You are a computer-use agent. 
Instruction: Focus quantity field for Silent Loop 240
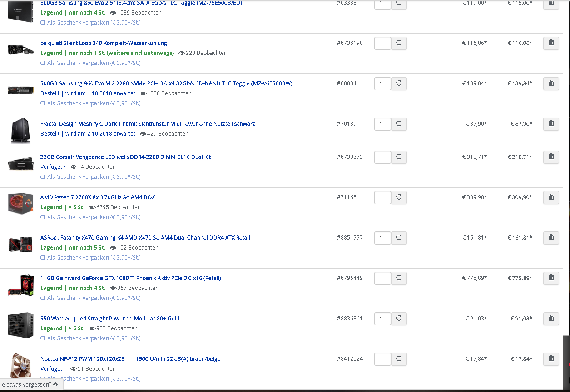(x=382, y=44)
